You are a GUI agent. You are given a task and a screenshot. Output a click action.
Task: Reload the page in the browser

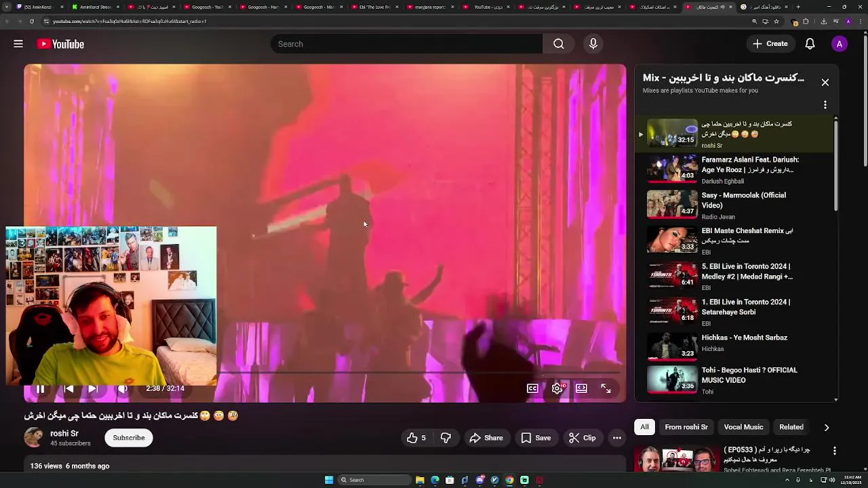point(31,21)
